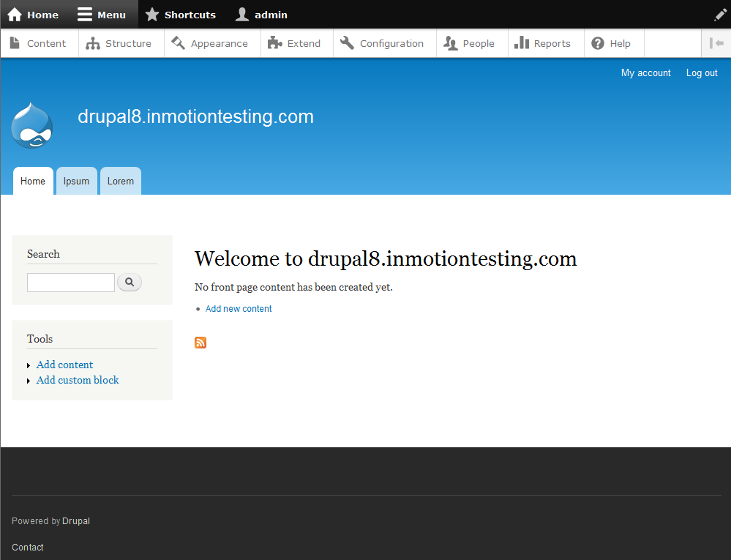The height and width of the screenshot is (560, 731).
Task: Click the orange RSS feed icon
Action: (200, 343)
